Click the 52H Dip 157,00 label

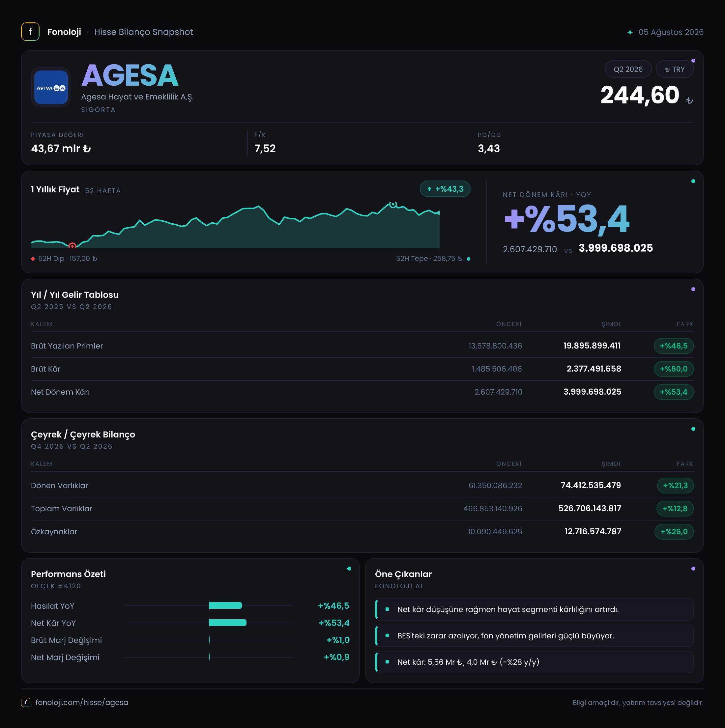point(68,259)
